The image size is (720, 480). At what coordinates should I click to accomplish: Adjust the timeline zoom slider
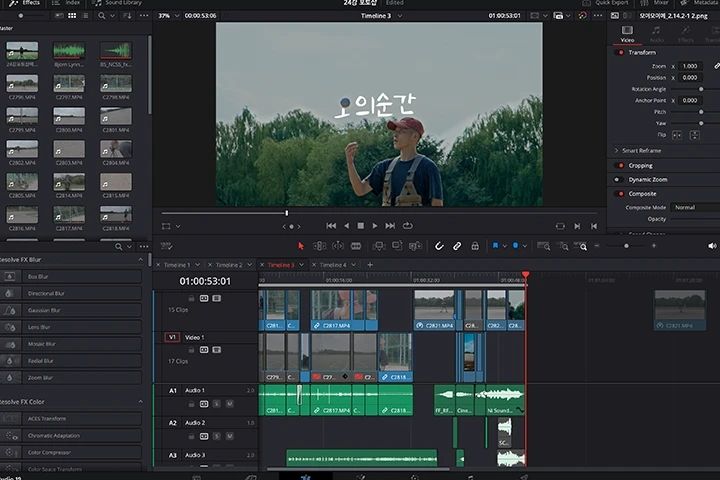coord(626,246)
